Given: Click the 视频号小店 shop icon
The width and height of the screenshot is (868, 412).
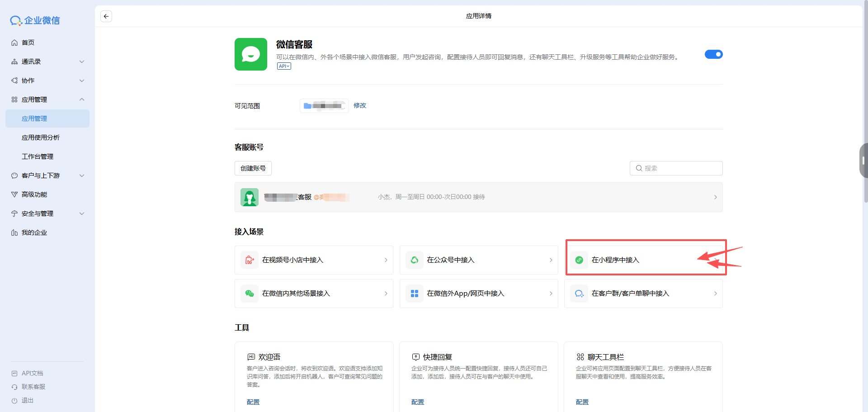Looking at the screenshot, I should tap(250, 260).
